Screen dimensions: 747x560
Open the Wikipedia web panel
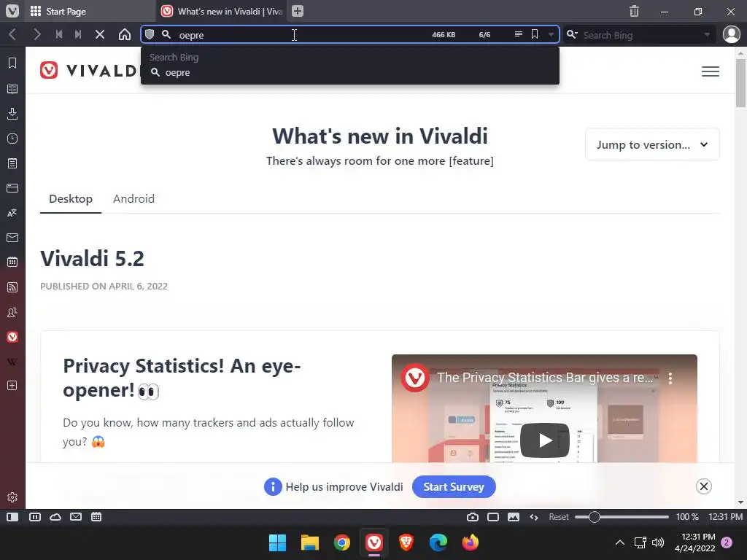(12, 362)
